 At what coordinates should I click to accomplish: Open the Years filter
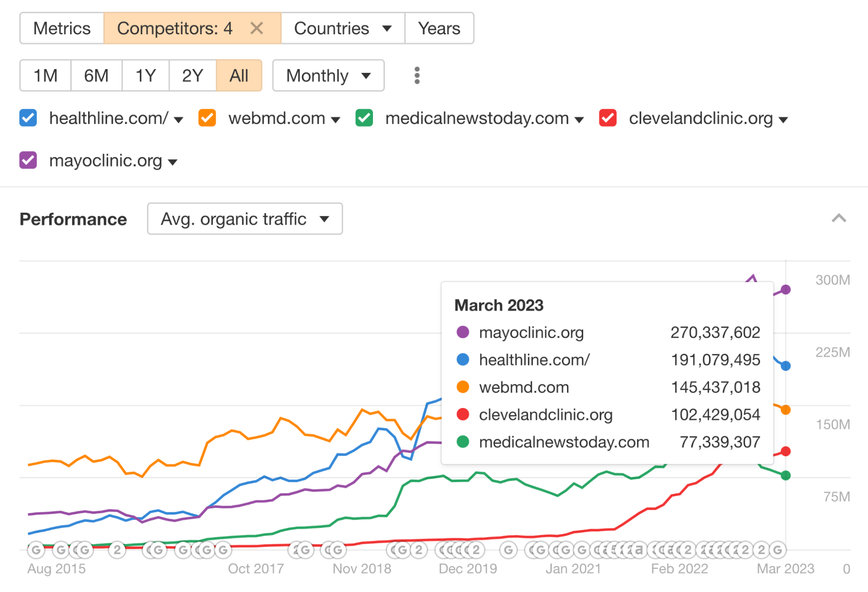pos(439,28)
